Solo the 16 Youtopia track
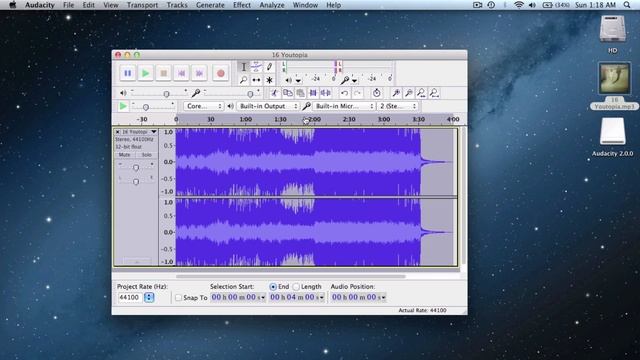Screen dimensions: 640x360 click(x=146, y=155)
